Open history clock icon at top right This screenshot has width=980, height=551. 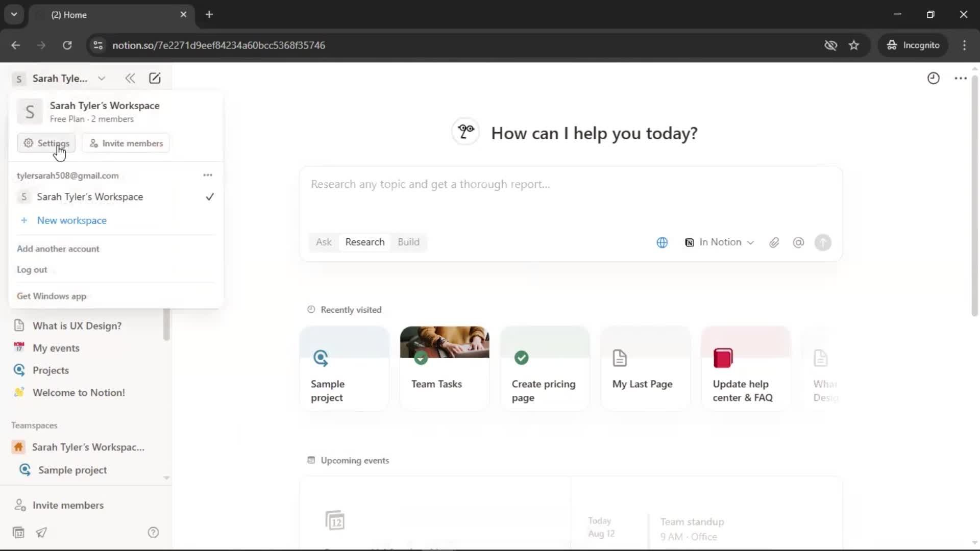click(x=933, y=78)
